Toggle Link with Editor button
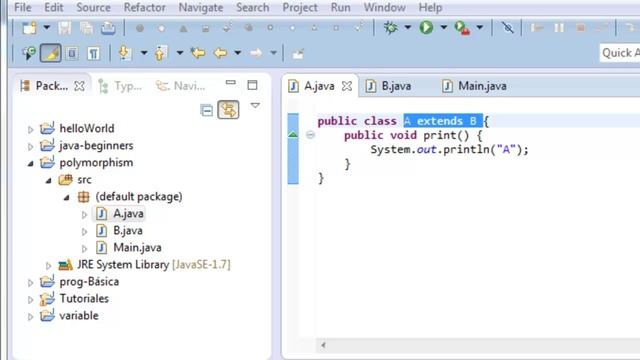Screen dimensions: 640x360 pyautogui.click(x=228, y=110)
